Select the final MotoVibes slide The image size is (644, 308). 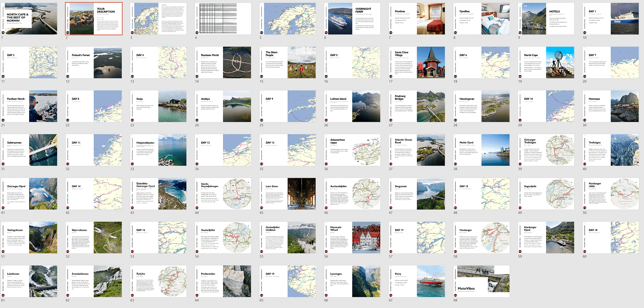tap(481, 281)
